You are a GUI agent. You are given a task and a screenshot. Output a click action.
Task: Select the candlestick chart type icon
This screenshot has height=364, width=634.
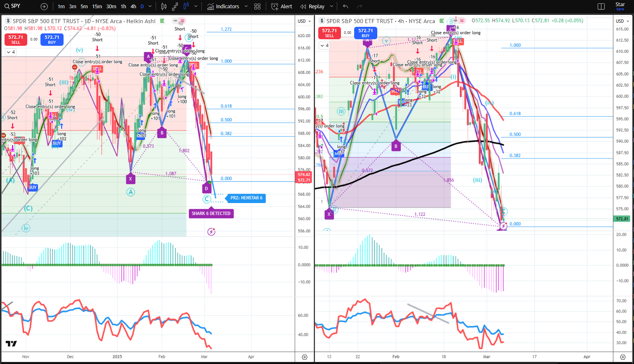tap(164, 7)
